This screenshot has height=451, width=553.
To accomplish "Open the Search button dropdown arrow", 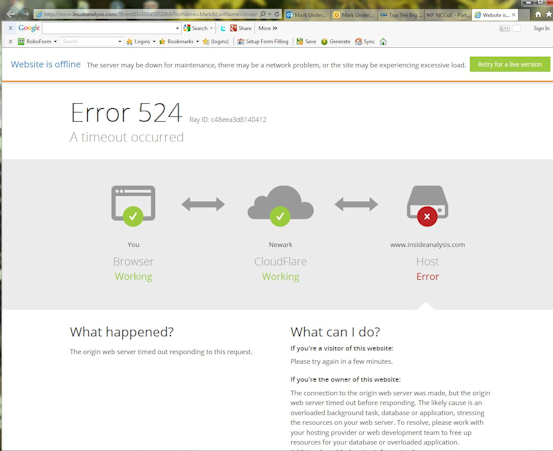I will (211, 28).
